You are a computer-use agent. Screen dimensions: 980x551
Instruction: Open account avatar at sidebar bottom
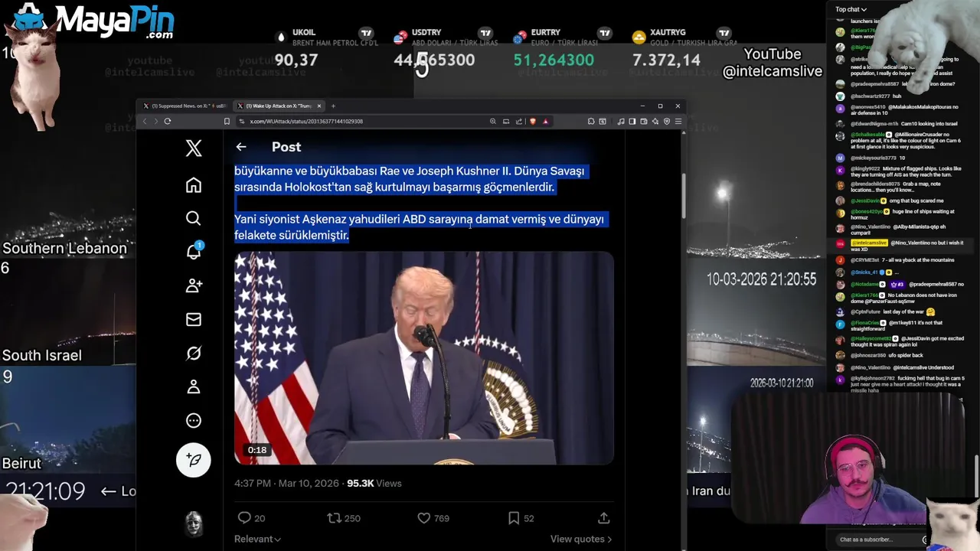coord(194,523)
